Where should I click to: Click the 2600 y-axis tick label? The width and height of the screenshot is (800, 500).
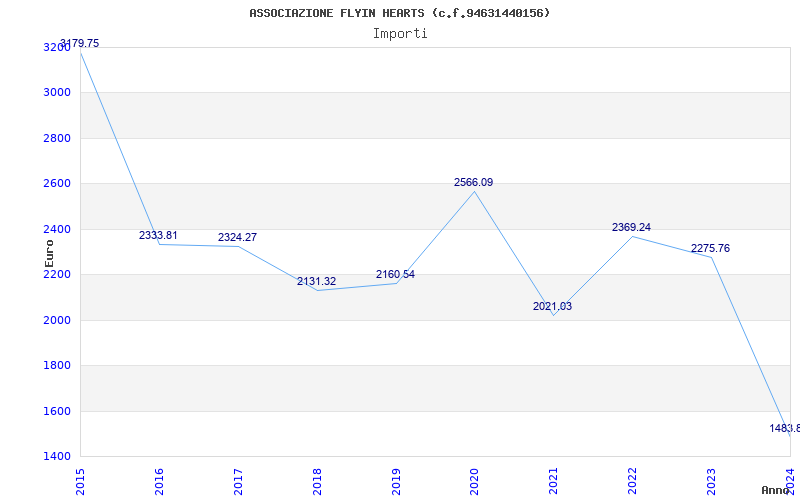click(57, 184)
